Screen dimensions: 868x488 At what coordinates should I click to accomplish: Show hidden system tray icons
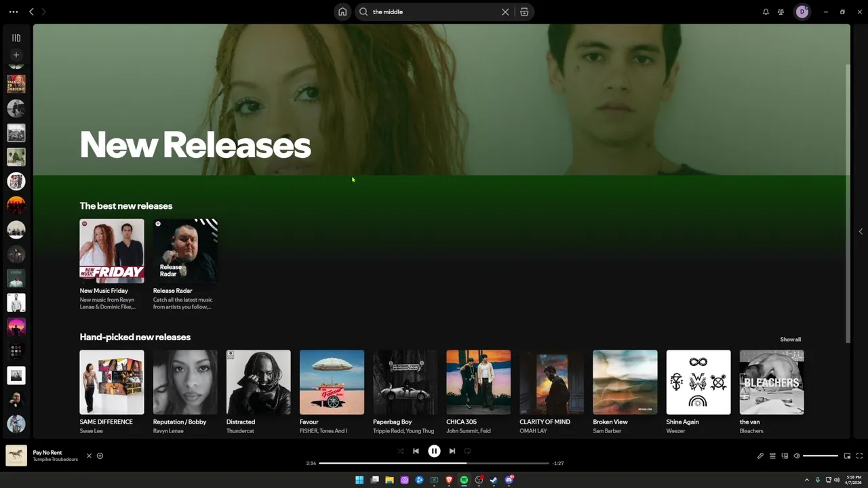click(806, 480)
